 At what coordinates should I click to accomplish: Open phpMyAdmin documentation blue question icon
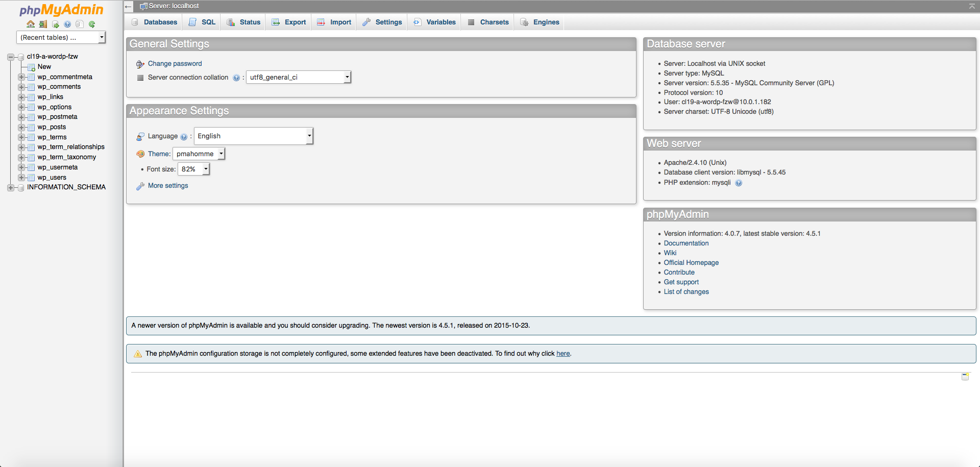(67, 24)
